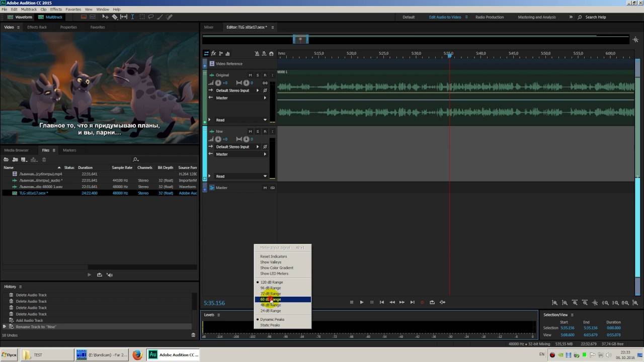Open the Firefox icon in the taskbar
Image resolution: width=644 pixels, height=362 pixels.
(x=137, y=355)
